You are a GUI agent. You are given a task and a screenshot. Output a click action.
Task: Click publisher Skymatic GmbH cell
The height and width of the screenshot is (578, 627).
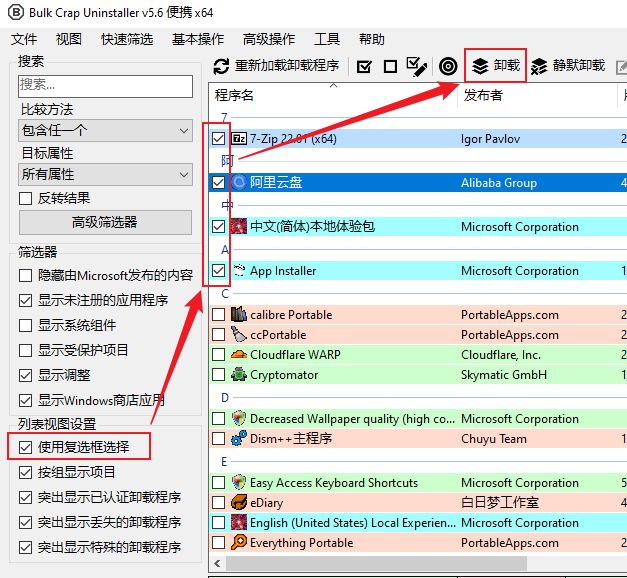click(504, 375)
